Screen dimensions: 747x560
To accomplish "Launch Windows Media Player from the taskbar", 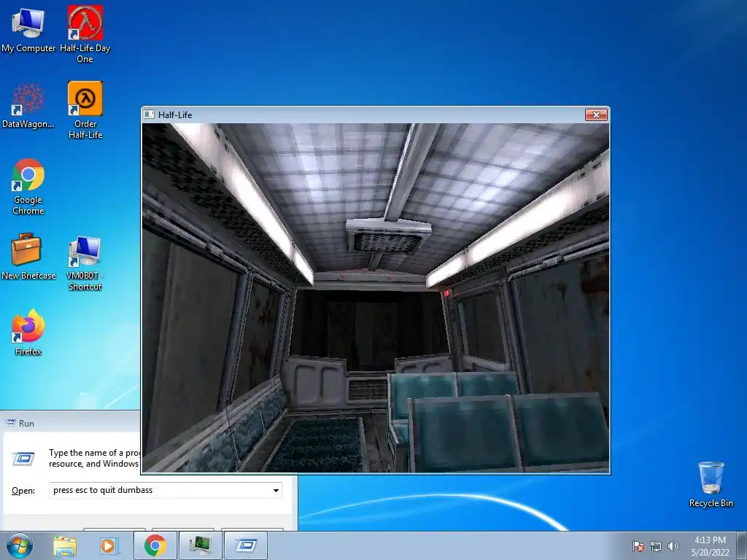I will click(108, 545).
